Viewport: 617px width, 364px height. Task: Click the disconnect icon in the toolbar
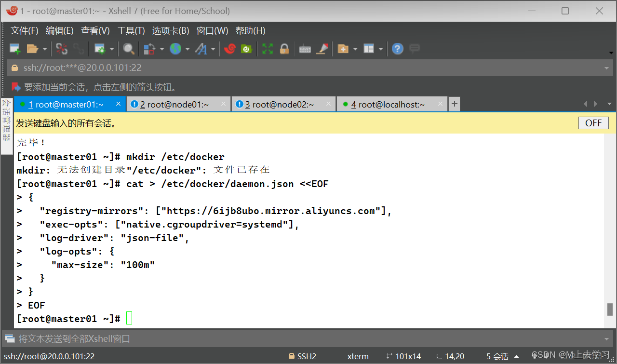[62, 49]
